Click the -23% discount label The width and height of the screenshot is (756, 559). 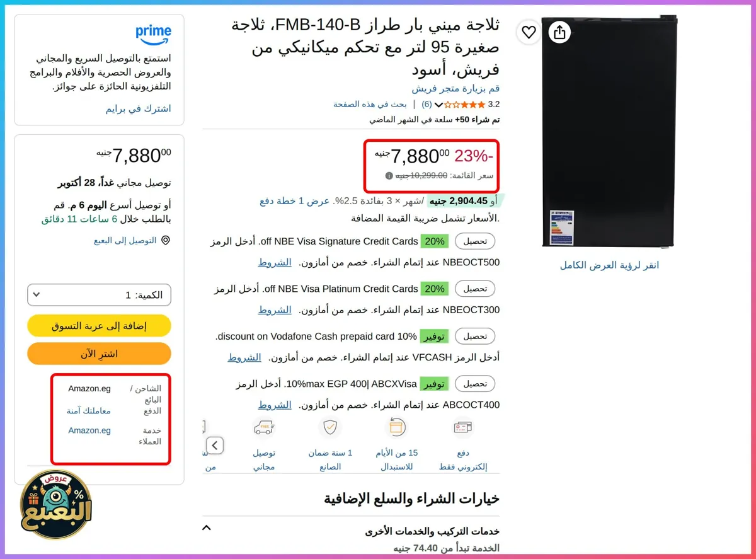(x=474, y=156)
